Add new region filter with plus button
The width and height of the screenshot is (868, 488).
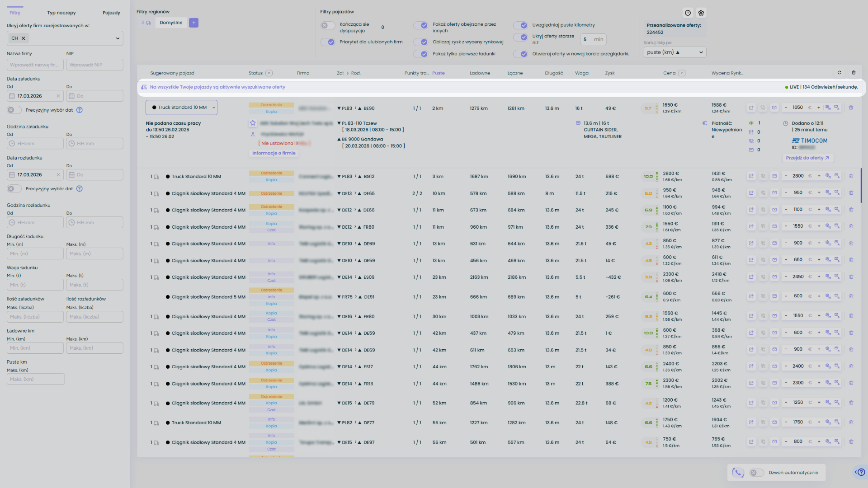click(193, 23)
